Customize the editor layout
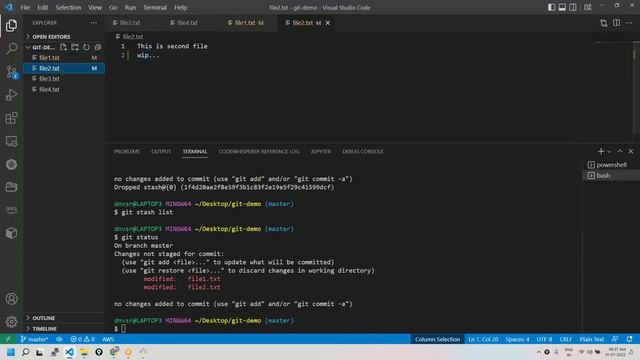The image size is (640, 360). [588, 7]
